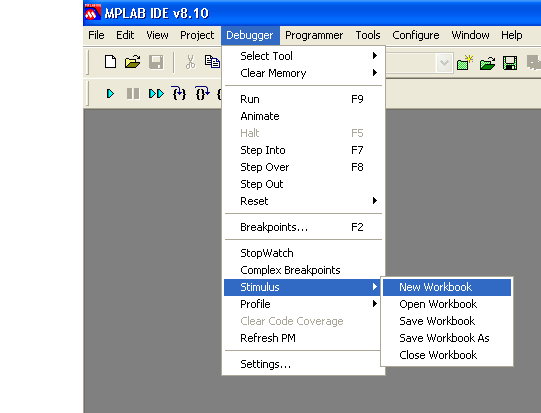Click the Animate double-arrow icon

pos(156,94)
